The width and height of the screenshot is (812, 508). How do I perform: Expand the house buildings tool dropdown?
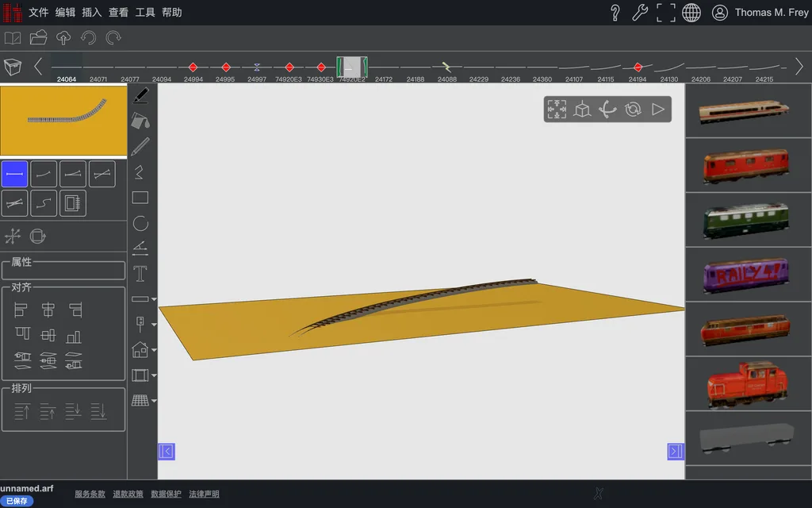154,350
